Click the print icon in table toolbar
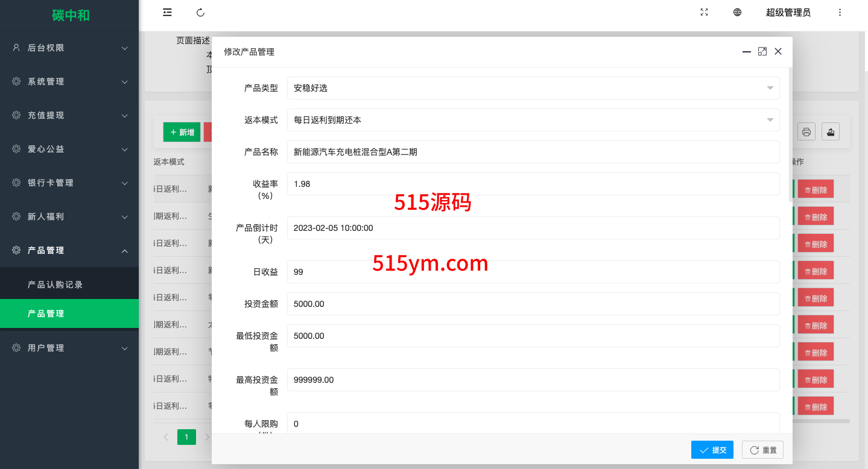Viewport: 868px width, 469px height. [806, 132]
